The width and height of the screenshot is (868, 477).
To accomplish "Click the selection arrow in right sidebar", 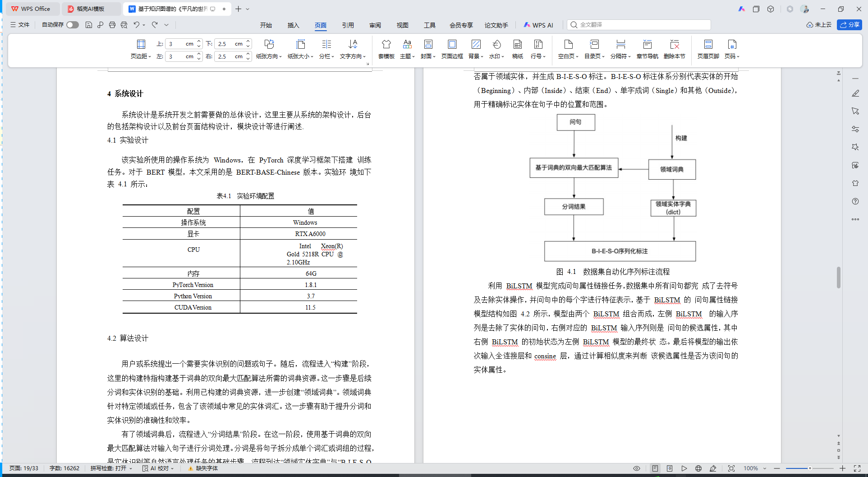I will pyautogui.click(x=855, y=111).
